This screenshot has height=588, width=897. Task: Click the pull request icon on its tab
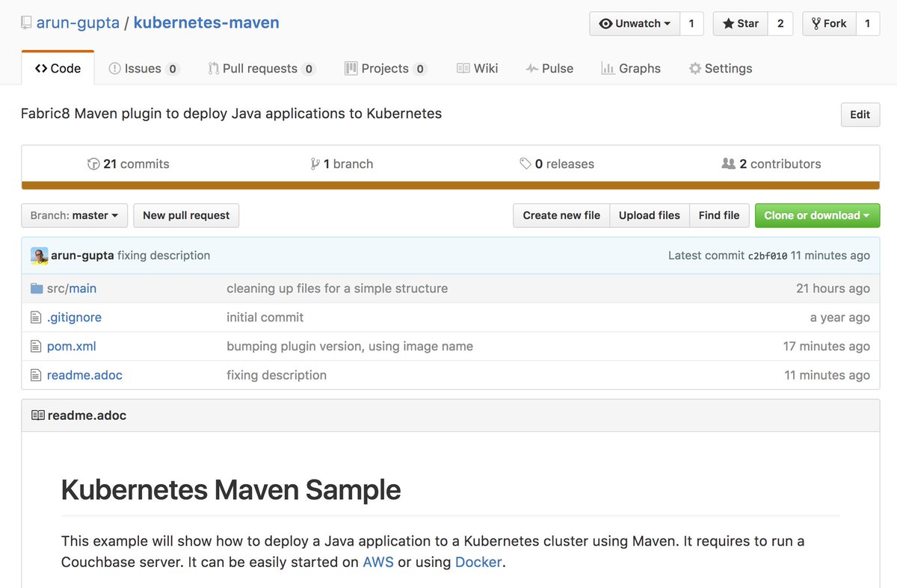pos(214,69)
